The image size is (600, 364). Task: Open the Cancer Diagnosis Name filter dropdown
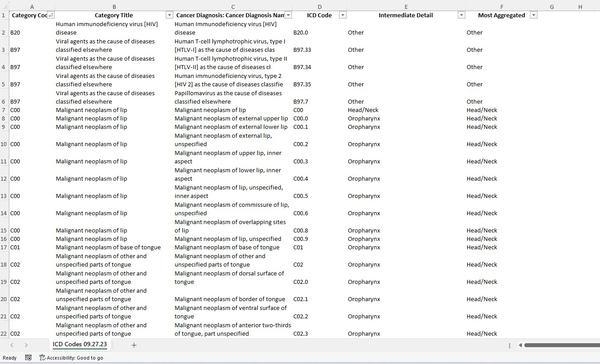tap(288, 15)
